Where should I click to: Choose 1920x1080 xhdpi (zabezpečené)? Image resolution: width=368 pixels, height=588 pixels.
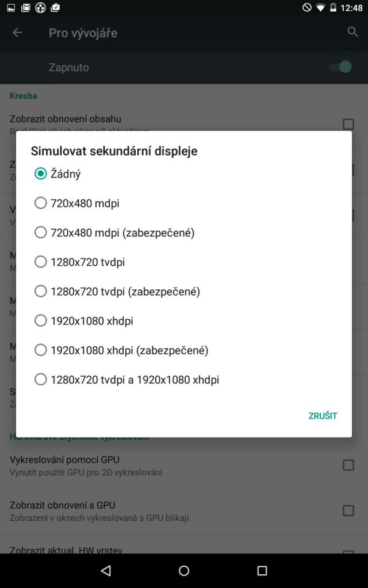(x=183, y=350)
